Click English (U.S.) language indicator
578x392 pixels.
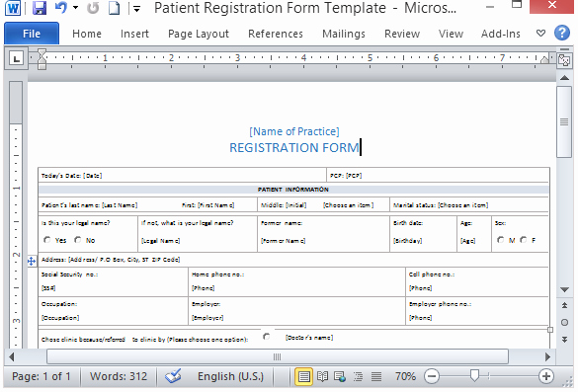(x=231, y=376)
